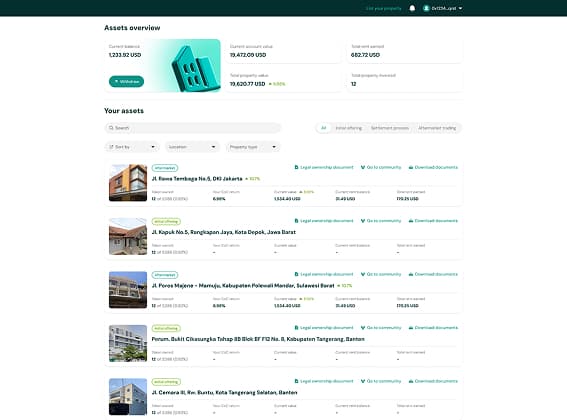Viewport: 567px width, 420px height.
Task: Open Perum. Bukit Cikasungka property thumbnail
Action: 128,343
